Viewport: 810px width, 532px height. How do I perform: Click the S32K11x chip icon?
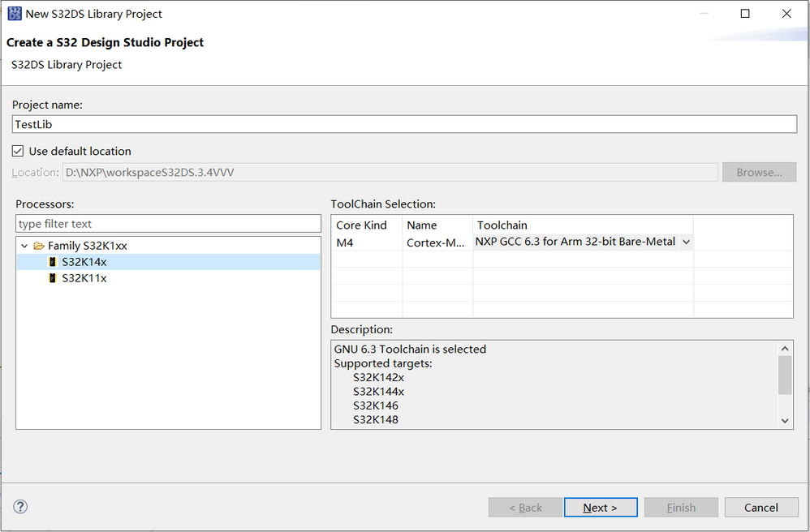pos(54,278)
